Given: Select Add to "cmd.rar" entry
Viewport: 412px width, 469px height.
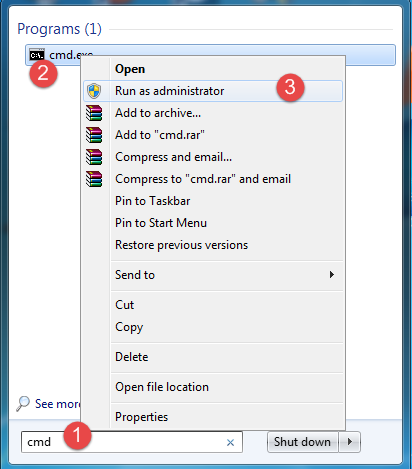Looking at the screenshot, I should [x=213, y=135].
